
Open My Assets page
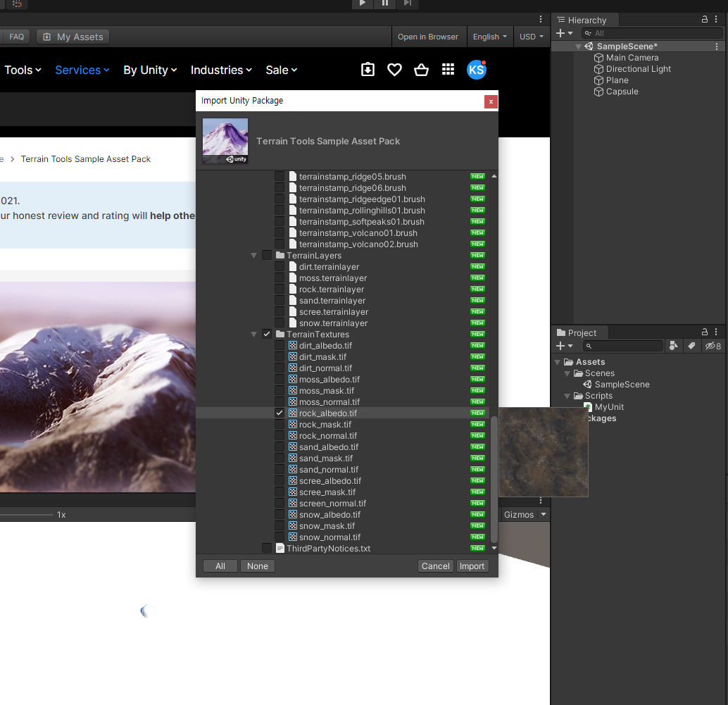pyautogui.click(x=73, y=37)
